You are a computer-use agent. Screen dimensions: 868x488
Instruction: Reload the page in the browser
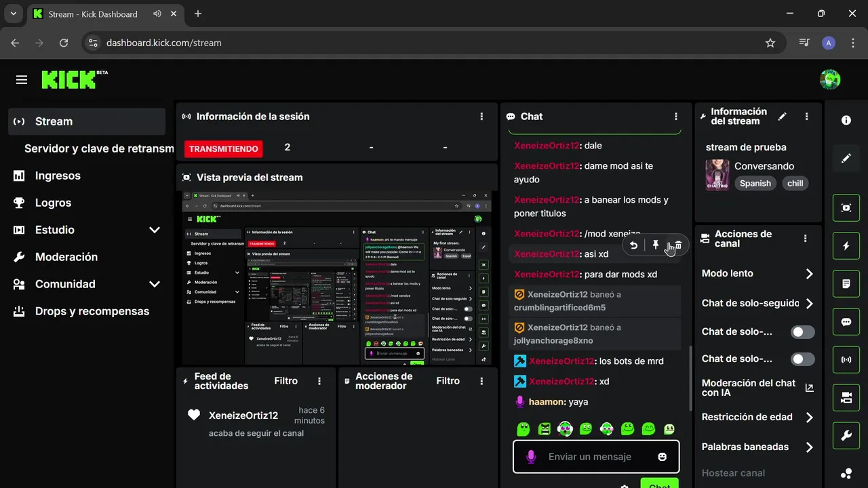64,43
